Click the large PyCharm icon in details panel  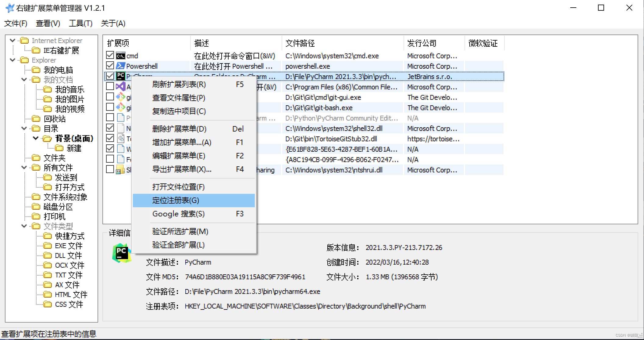[122, 253]
